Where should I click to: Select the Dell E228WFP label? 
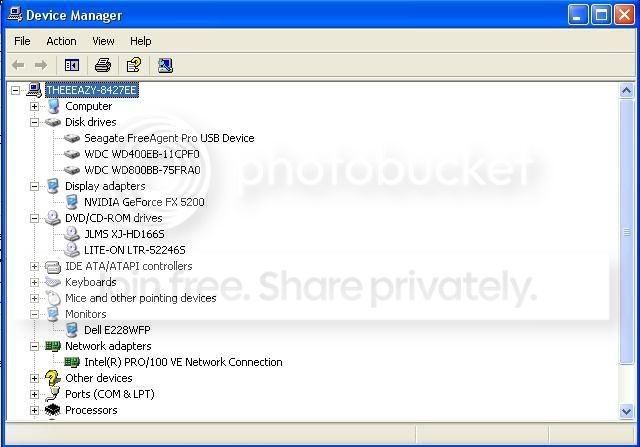click(x=117, y=330)
